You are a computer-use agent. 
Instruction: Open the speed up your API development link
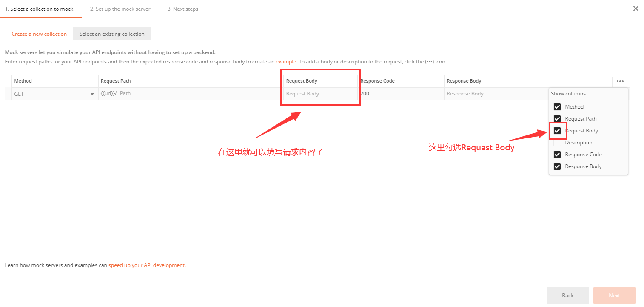click(x=146, y=265)
